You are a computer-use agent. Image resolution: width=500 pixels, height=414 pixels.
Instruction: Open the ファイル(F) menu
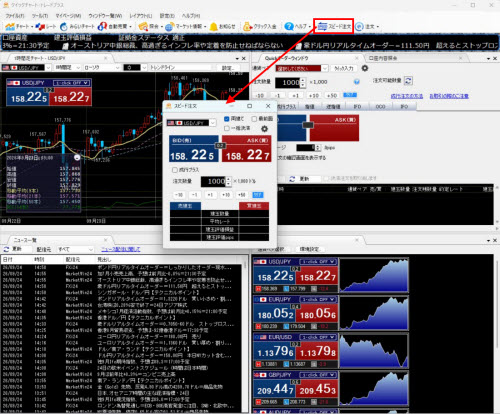[x=15, y=16]
